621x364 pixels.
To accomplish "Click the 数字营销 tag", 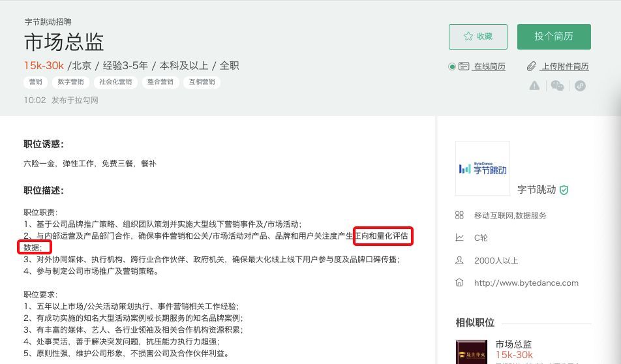I will click(70, 82).
